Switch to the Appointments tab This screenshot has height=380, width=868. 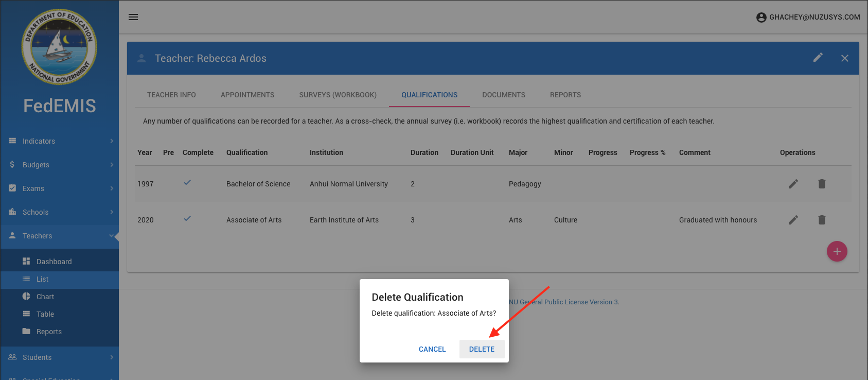(247, 95)
